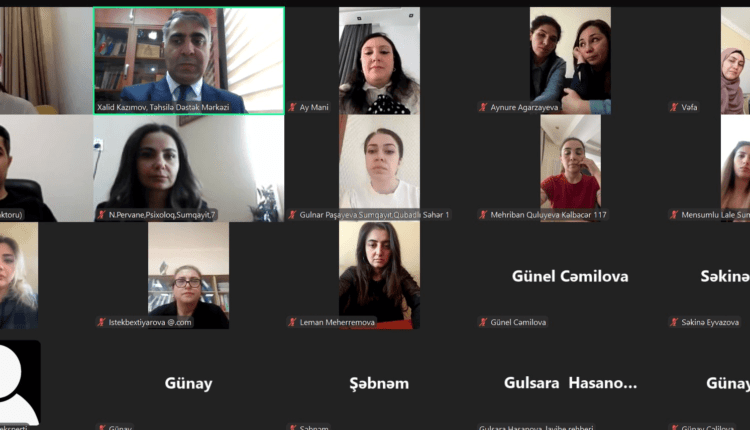Open N.Pervane,Psixoloq's video tile
Screen dimensions: 750x430
tap(189, 168)
